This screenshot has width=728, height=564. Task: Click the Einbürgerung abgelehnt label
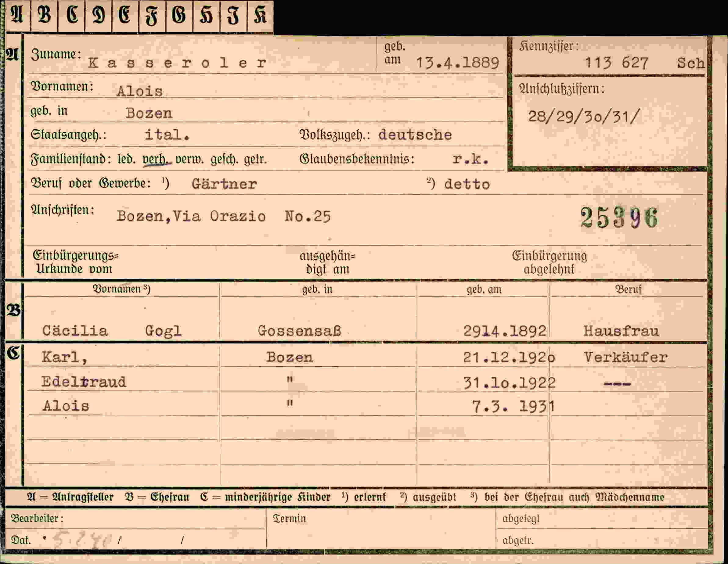(549, 262)
